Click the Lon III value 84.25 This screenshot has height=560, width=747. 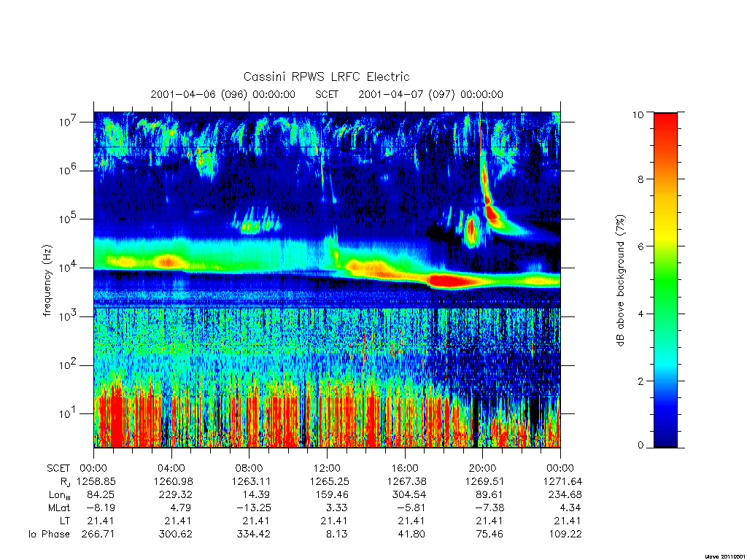pos(101,495)
